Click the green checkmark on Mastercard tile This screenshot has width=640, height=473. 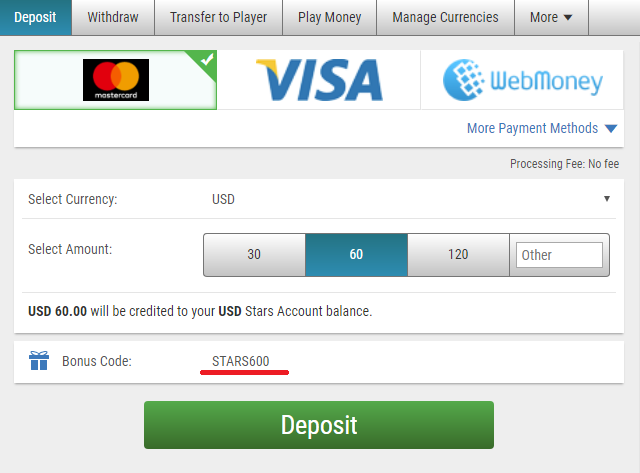(x=207, y=60)
